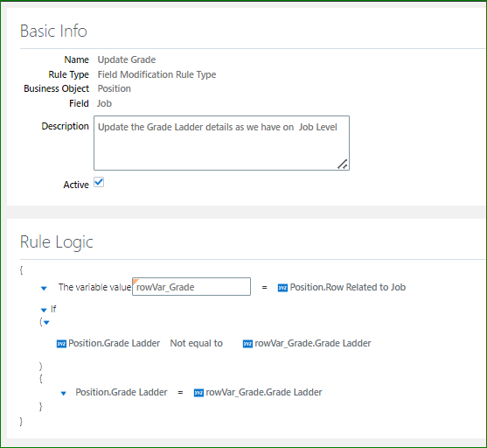Screen dimensions: 487x448
Task: Collapse the If statement arrow
Action: [x=44, y=310]
